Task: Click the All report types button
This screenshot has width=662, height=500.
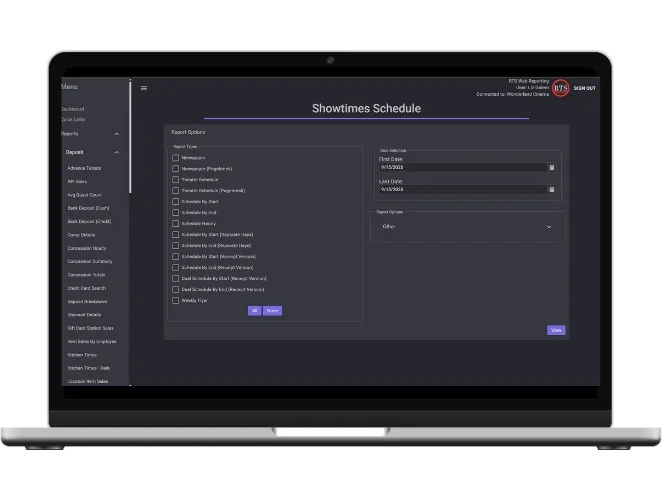Action: coord(255,311)
